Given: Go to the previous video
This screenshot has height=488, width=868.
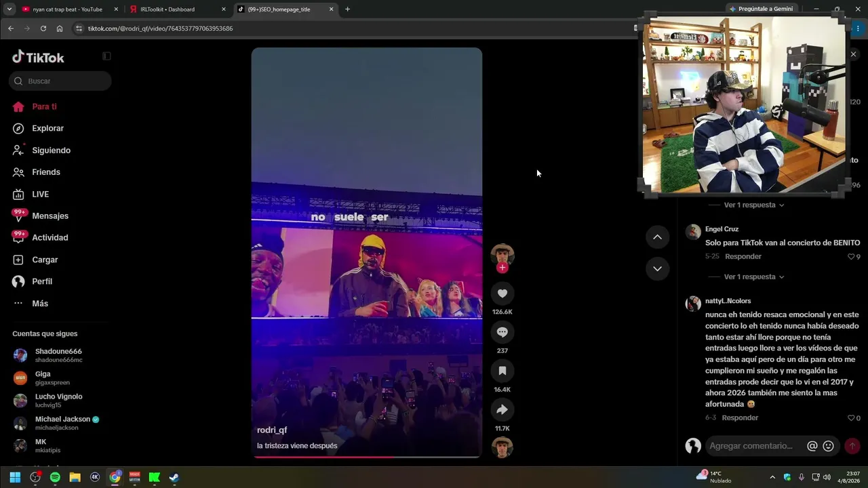Looking at the screenshot, I should pyautogui.click(x=657, y=237).
